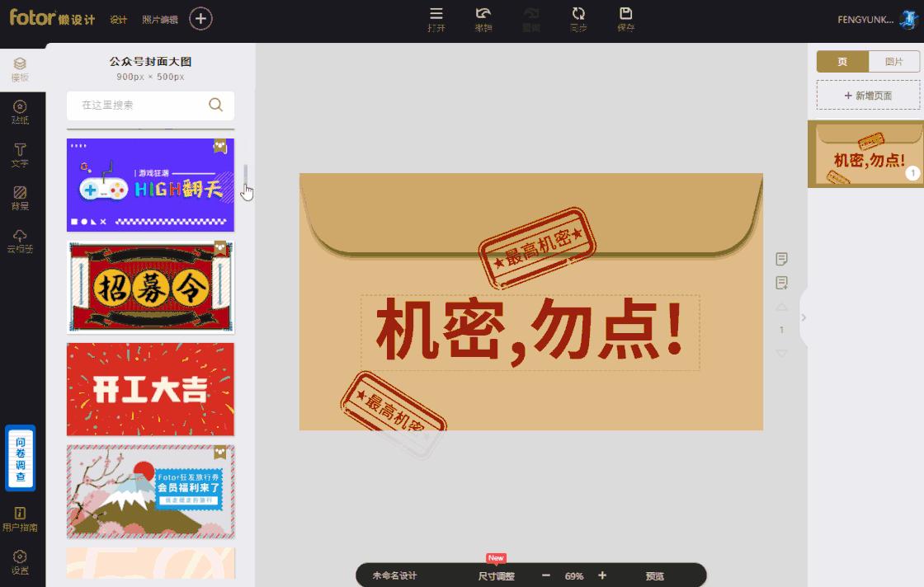Open the 云相册 cloud album

(20, 241)
